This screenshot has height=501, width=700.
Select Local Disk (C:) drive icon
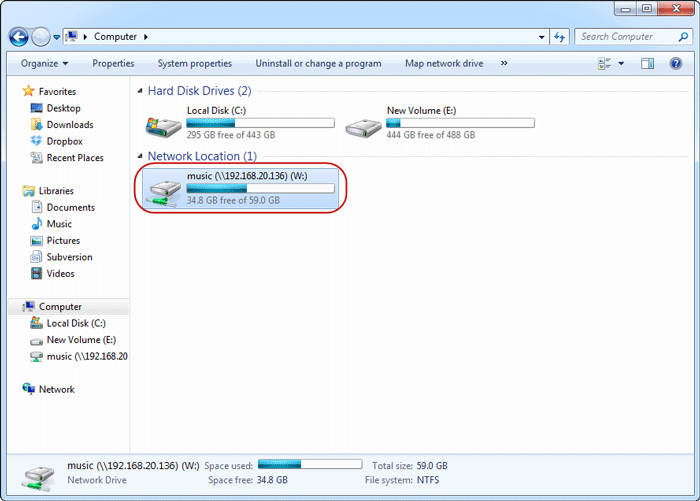(x=163, y=126)
